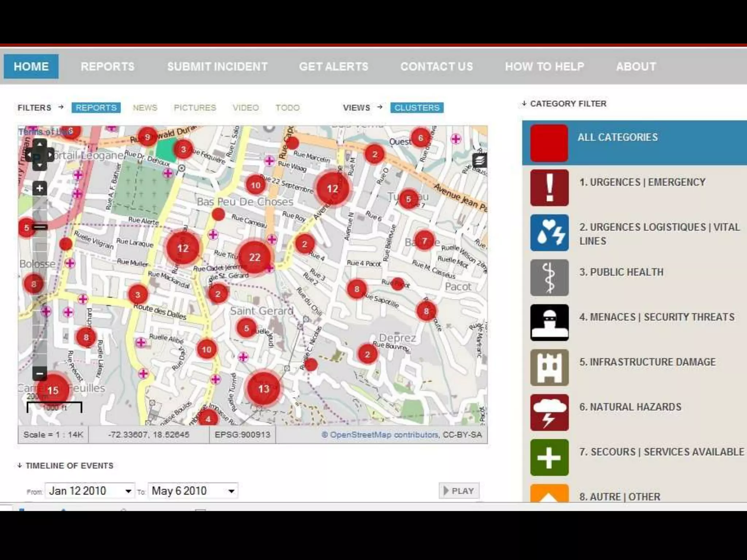Click the Vital Lines category icon
This screenshot has width=747, height=560.
(549, 233)
